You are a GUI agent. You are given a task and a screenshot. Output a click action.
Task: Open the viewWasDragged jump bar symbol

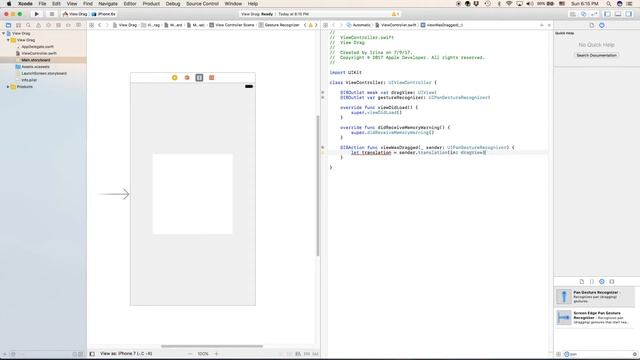(x=442, y=25)
